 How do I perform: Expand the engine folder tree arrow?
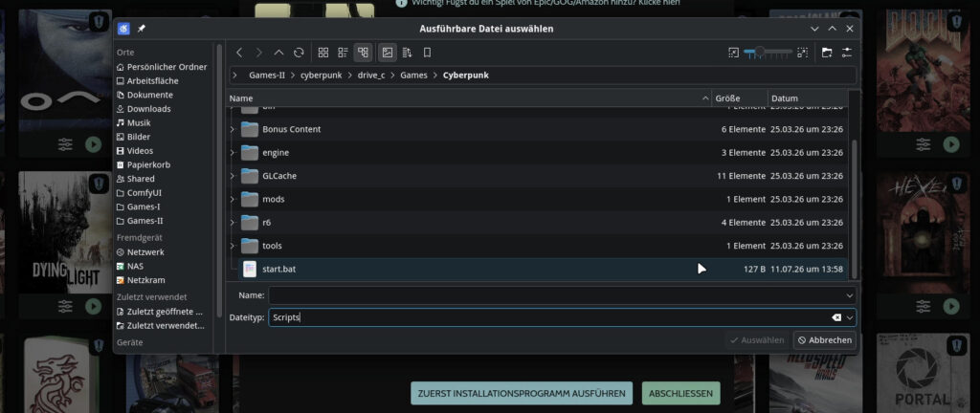(x=232, y=153)
